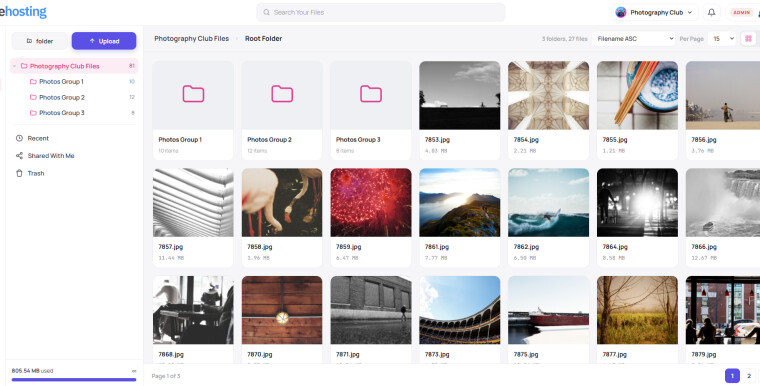The height and width of the screenshot is (386, 760).
Task: Open thumbnail 7870.jpg hanging light bulb
Action: [x=282, y=310]
